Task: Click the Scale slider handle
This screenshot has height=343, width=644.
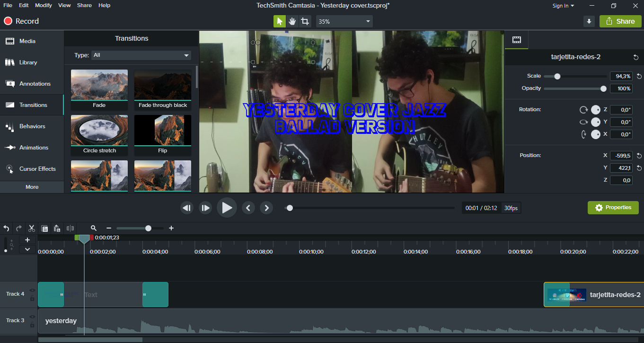Action: [x=557, y=76]
